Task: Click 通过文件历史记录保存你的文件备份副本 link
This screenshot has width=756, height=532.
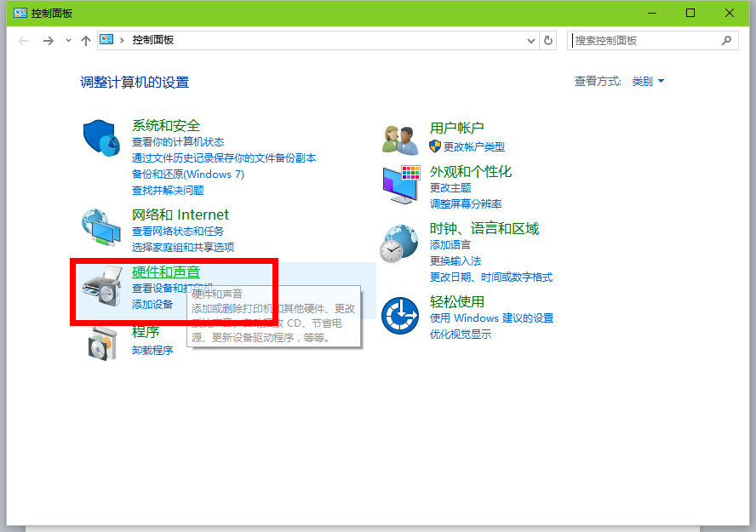Action: point(224,158)
